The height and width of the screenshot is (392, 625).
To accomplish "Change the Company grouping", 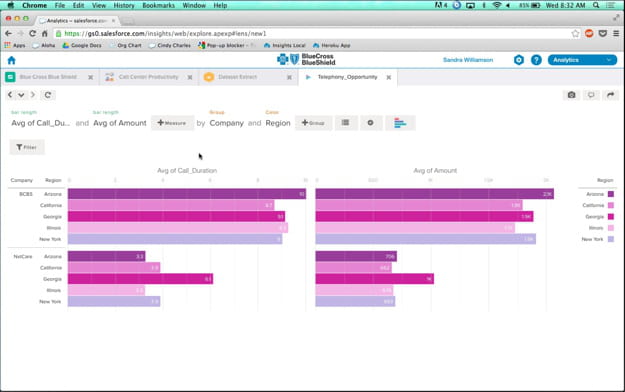I will click(x=226, y=123).
